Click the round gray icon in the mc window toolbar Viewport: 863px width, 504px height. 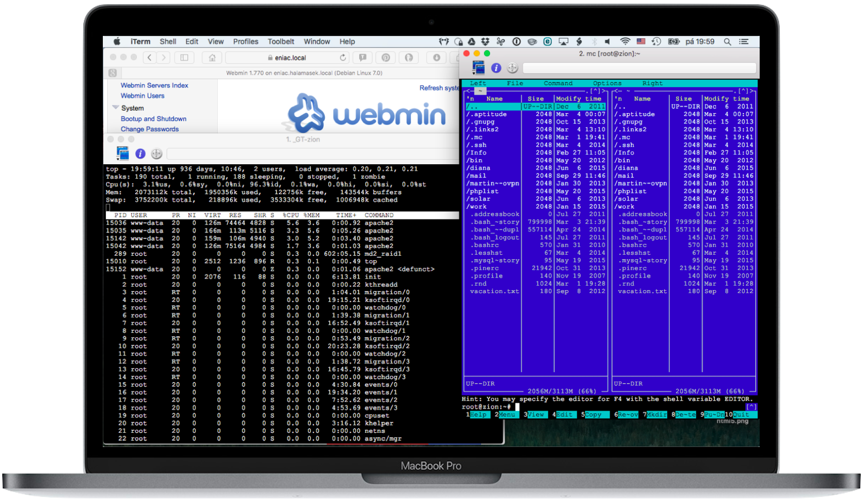pos(512,68)
